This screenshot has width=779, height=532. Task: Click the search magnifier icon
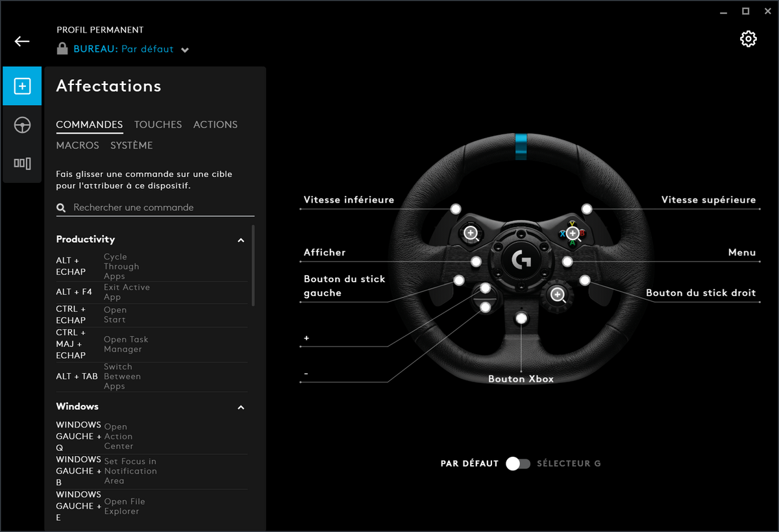click(x=62, y=208)
